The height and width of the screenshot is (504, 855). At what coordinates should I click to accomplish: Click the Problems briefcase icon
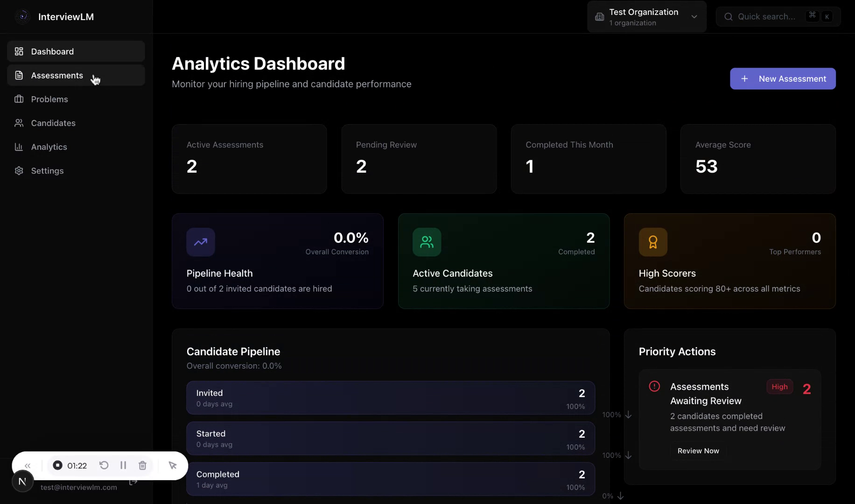[19, 99]
